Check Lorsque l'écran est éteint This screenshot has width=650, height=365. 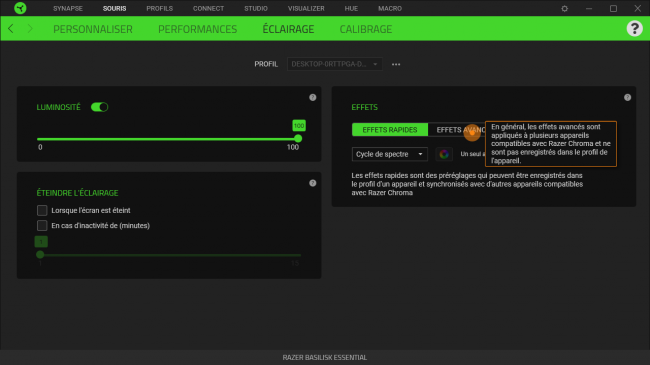(x=42, y=210)
